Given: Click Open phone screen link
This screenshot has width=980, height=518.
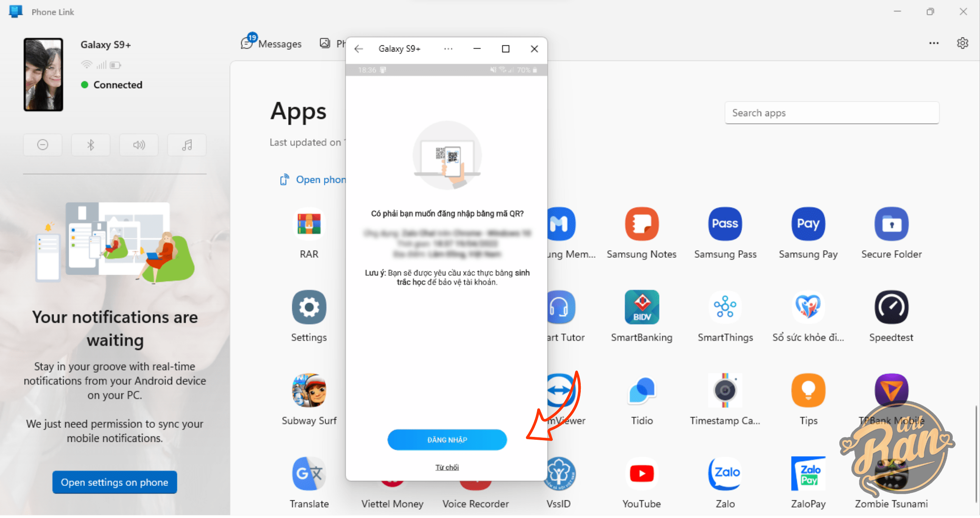Looking at the screenshot, I should (x=313, y=180).
